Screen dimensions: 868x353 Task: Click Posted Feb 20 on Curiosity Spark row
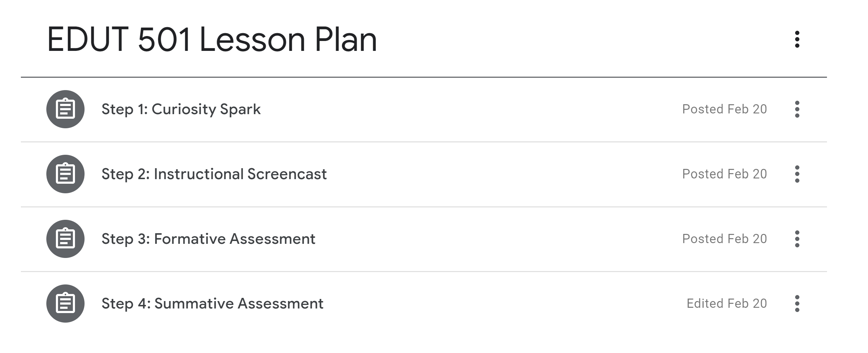click(724, 109)
